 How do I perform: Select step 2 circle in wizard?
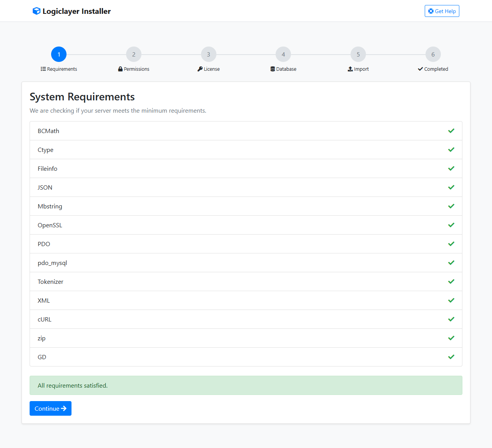pos(134,54)
